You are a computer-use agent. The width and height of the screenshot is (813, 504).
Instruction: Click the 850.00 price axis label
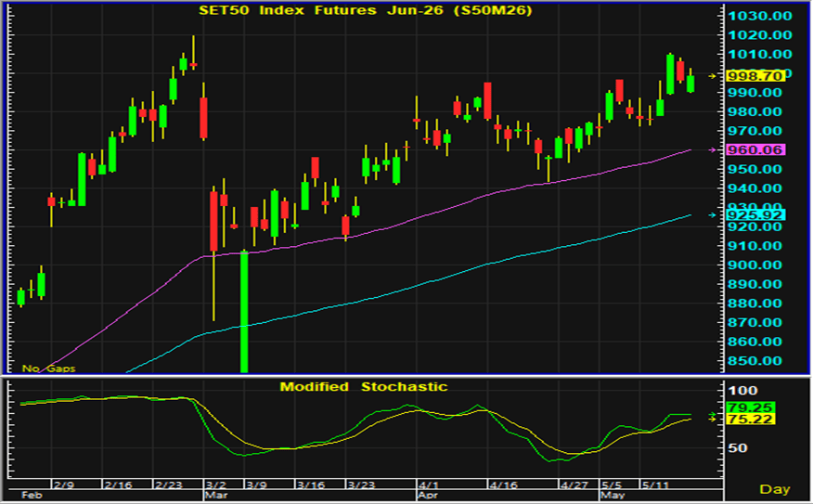point(755,361)
